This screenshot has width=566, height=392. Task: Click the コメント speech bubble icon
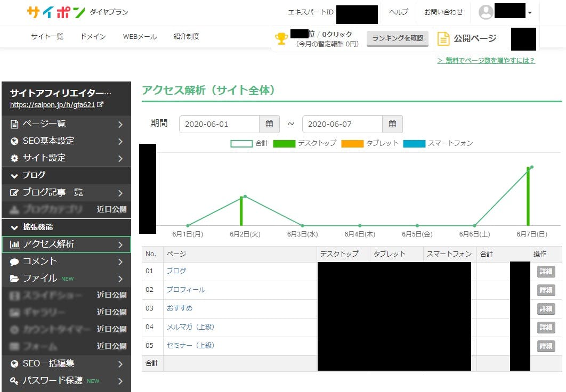tap(14, 262)
